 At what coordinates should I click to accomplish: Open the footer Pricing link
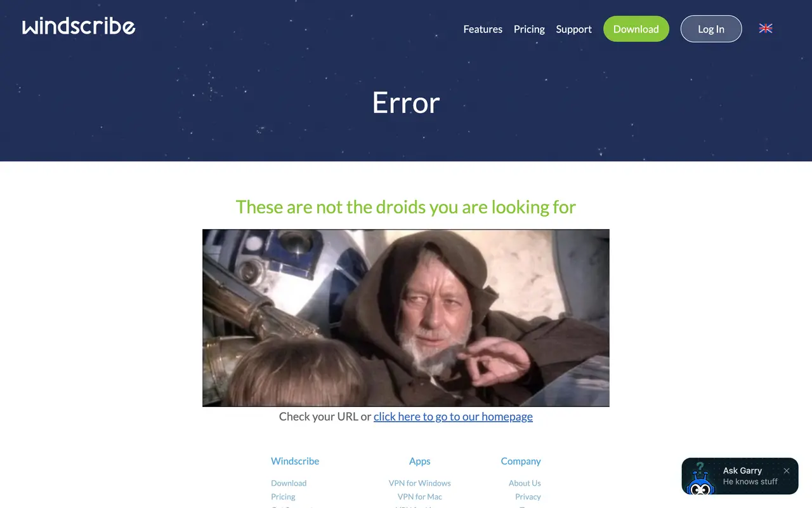[x=283, y=497]
